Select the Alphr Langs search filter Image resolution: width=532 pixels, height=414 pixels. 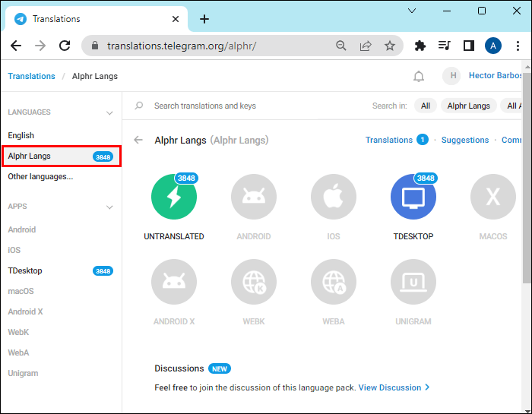click(469, 106)
